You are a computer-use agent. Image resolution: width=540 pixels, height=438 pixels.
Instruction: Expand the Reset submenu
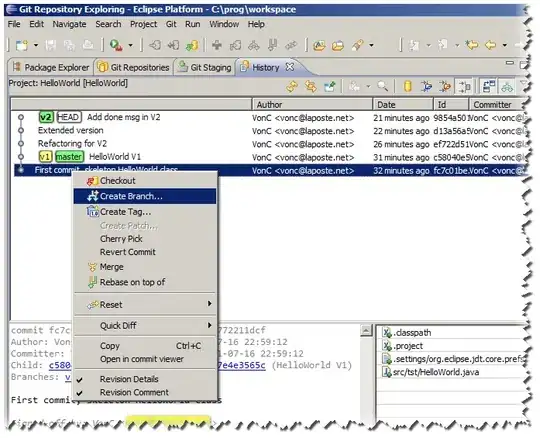coord(145,304)
